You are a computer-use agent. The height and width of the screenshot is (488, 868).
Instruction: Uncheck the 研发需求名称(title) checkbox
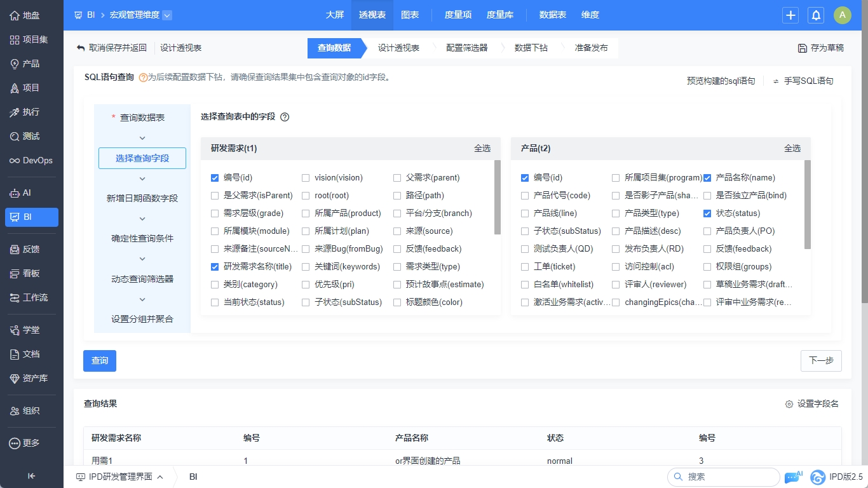215,267
